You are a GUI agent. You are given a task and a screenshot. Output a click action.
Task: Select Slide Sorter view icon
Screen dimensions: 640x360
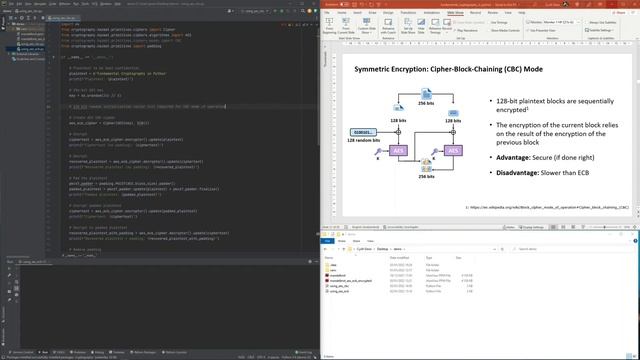click(x=563, y=227)
